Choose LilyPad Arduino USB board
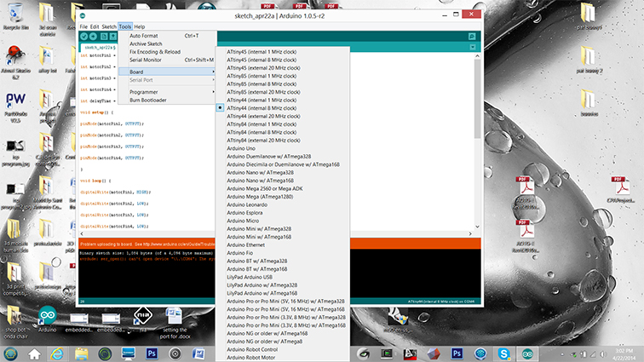 coord(250,277)
